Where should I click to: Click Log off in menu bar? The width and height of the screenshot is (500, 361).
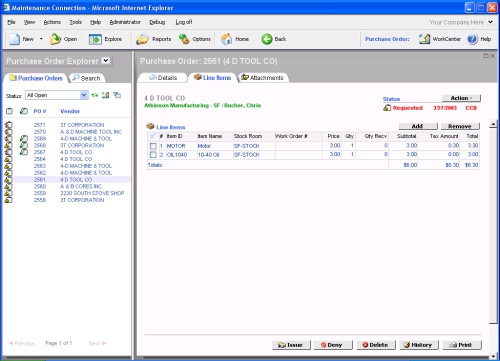(184, 22)
